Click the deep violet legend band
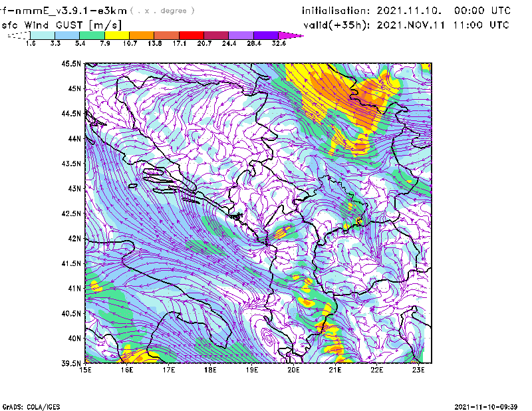Screen dimensions: 532x411 tap(265, 35)
